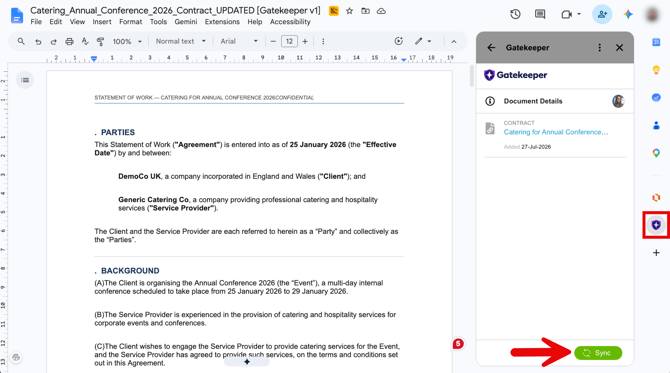The height and width of the screenshot is (373, 670).
Task: Open Google Contacts in the side panel
Action: coord(656,125)
